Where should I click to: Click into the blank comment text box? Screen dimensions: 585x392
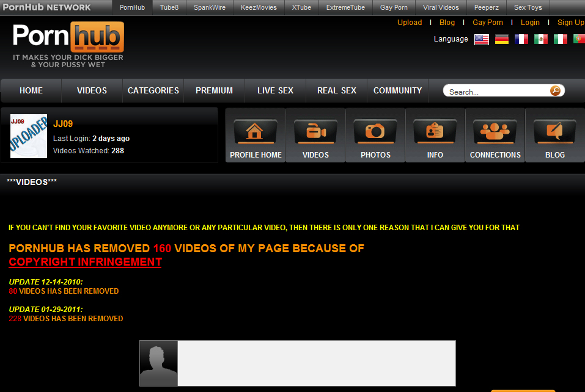(x=317, y=363)
